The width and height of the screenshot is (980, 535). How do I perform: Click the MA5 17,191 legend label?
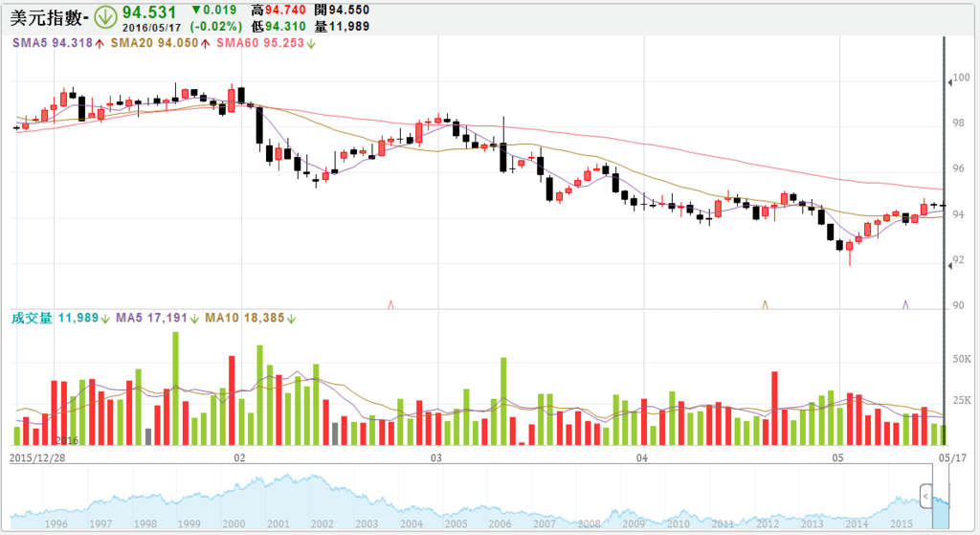(x=151, y=318)
